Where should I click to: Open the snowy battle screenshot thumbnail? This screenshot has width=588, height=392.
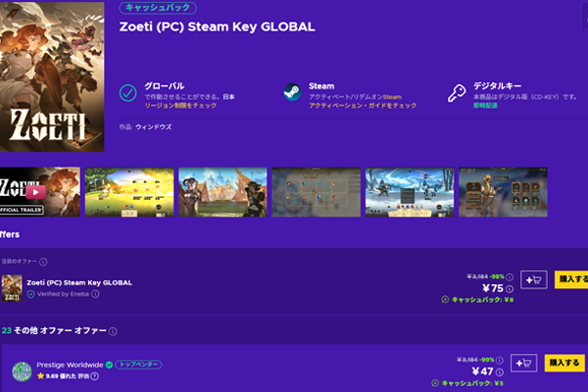[x=410, y=192]
